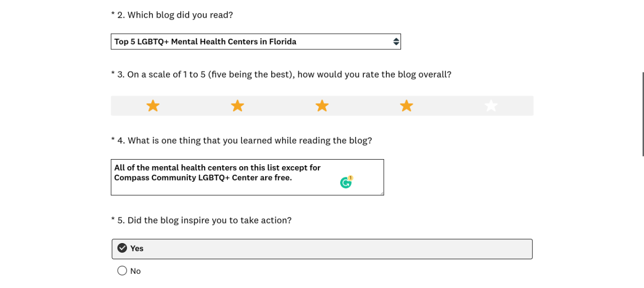Click the "No" option label
Screen dimensions: 644x288
pyautogui.click(x=135, y=271)
